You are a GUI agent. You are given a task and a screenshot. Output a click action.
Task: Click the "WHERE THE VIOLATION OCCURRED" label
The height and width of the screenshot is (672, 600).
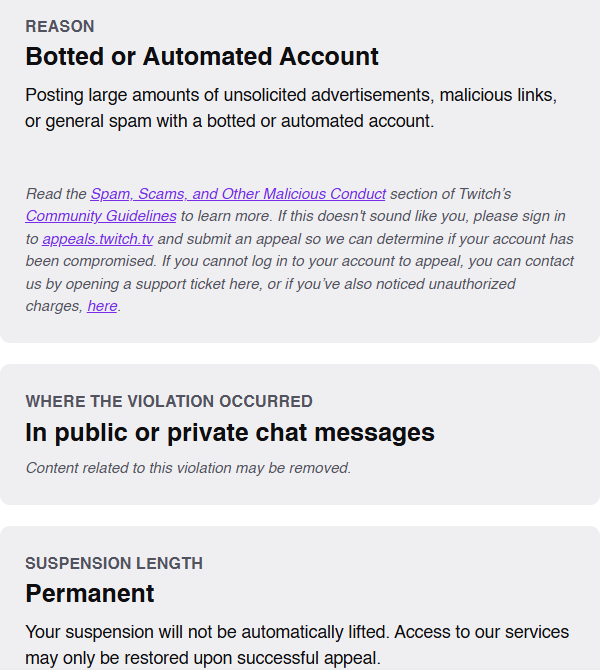tap(169, 402)
